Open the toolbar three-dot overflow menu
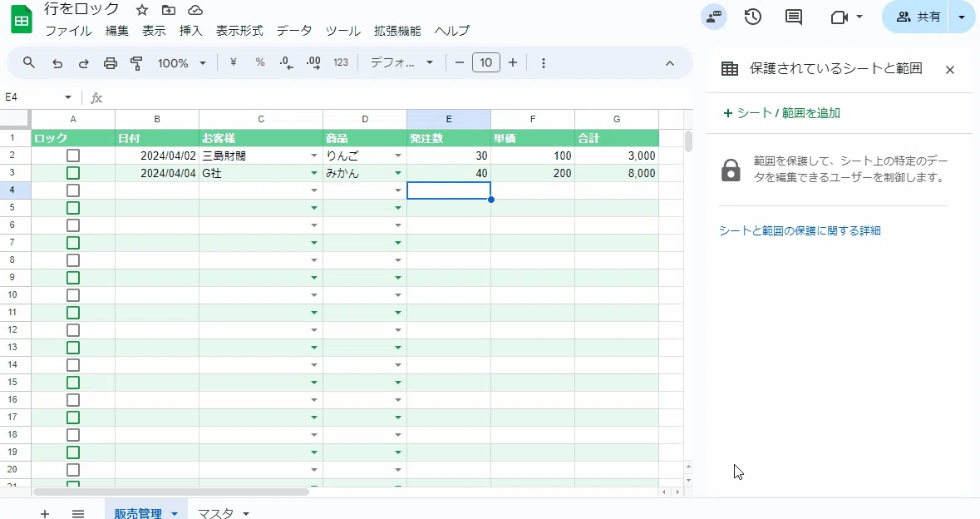This screenshot has height=519, width=980. [543, 63]
